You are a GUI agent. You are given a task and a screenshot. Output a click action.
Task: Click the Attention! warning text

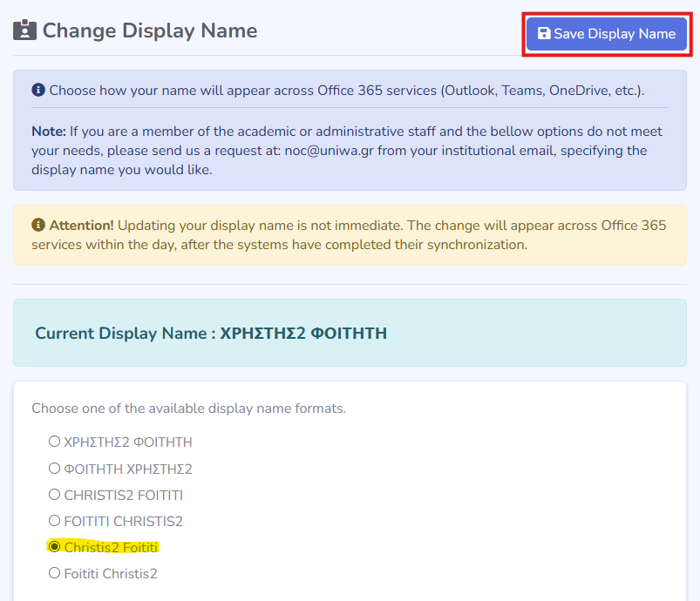pyautogui.click(x=350, y=235)
